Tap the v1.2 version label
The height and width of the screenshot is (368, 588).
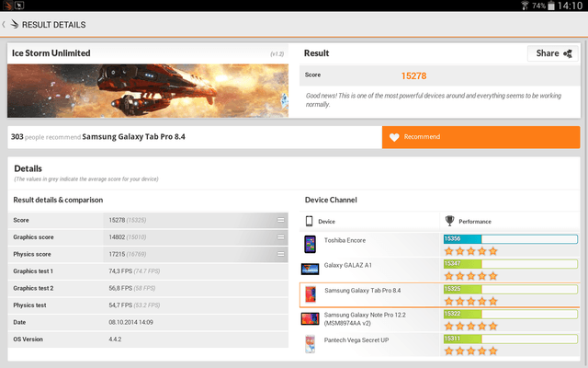277,54
